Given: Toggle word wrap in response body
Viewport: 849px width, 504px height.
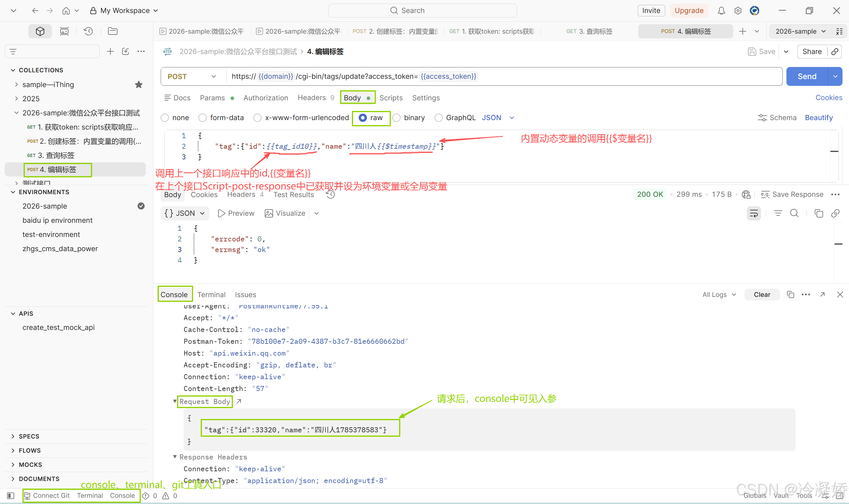Looking at the screenshot, I should pyautogui.click(x=754, y=213).
